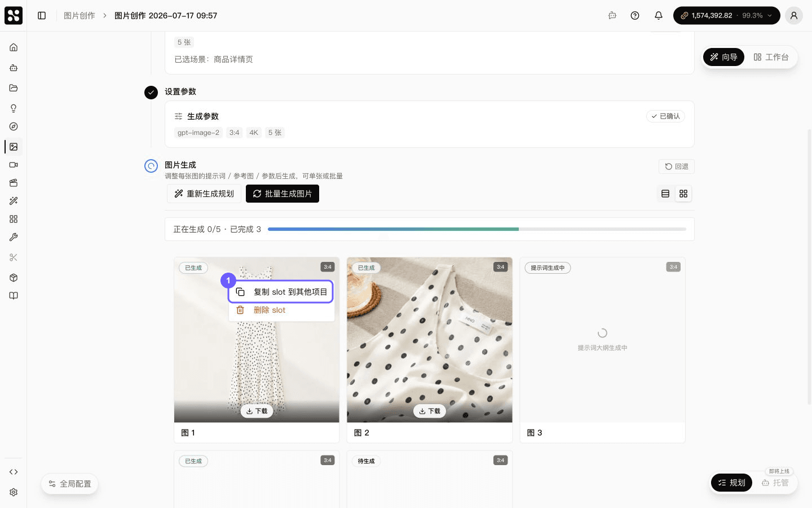Open the wrench tools sidebar icon
This screenshot has height=508, width=812.
[x=14, y=237]
